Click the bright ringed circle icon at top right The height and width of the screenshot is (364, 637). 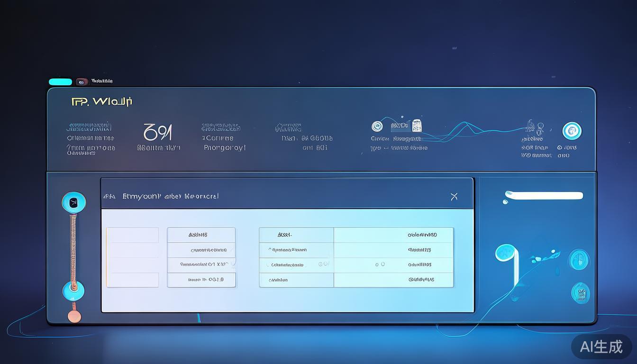tap(572, 131)
